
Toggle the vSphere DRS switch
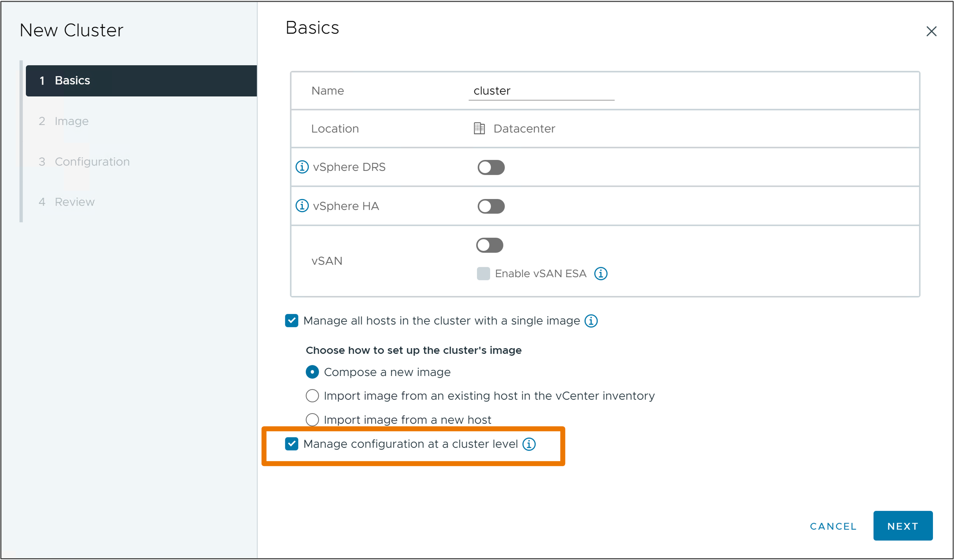pyautogui.click(x=490, y=167)
